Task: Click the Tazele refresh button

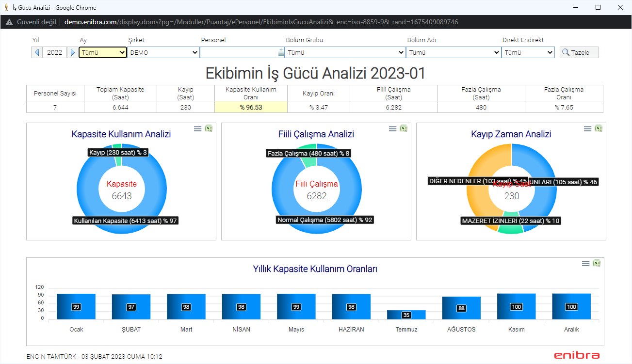Action: (579, 52)
